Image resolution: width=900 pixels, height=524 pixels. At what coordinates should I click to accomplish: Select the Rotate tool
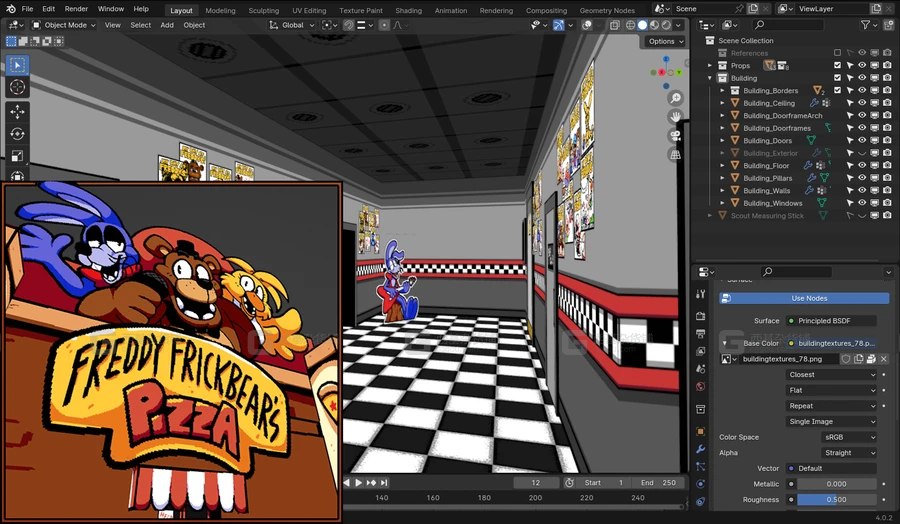click(17, 134)
